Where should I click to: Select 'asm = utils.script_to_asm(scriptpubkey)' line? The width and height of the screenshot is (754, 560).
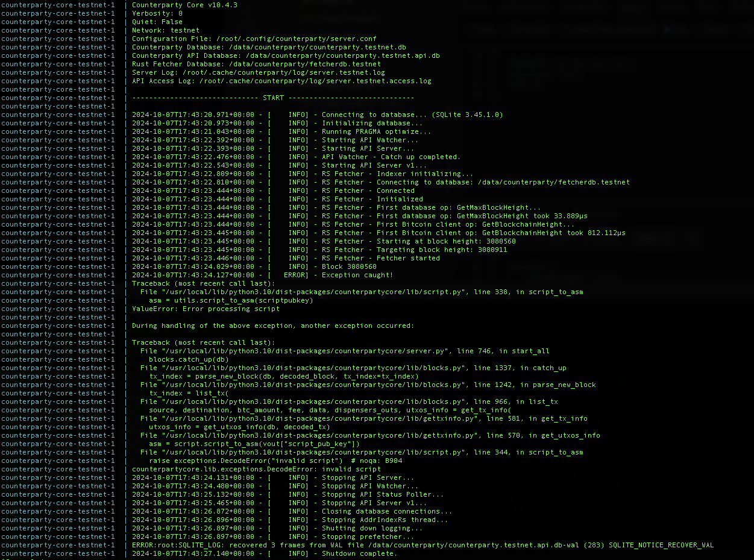(x=231, y=300)
